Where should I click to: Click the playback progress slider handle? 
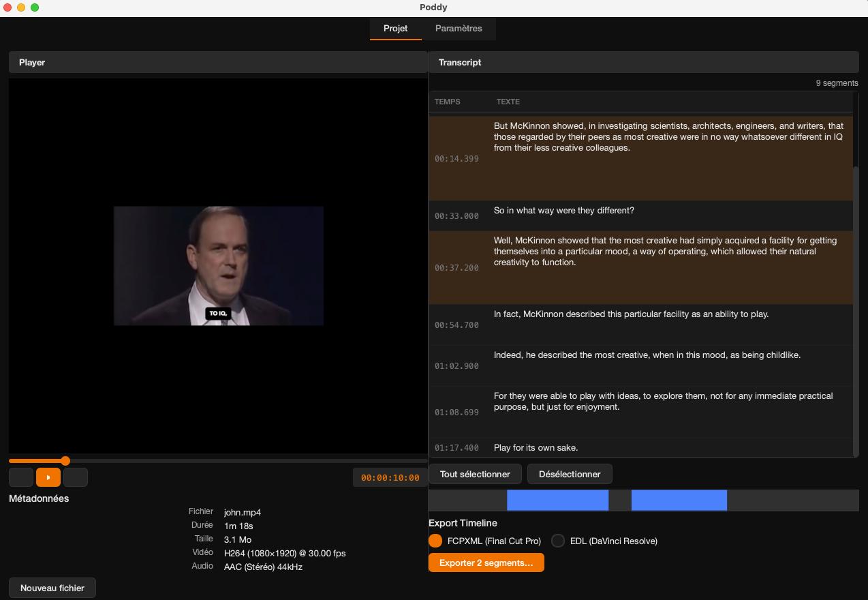coord(65,461)
